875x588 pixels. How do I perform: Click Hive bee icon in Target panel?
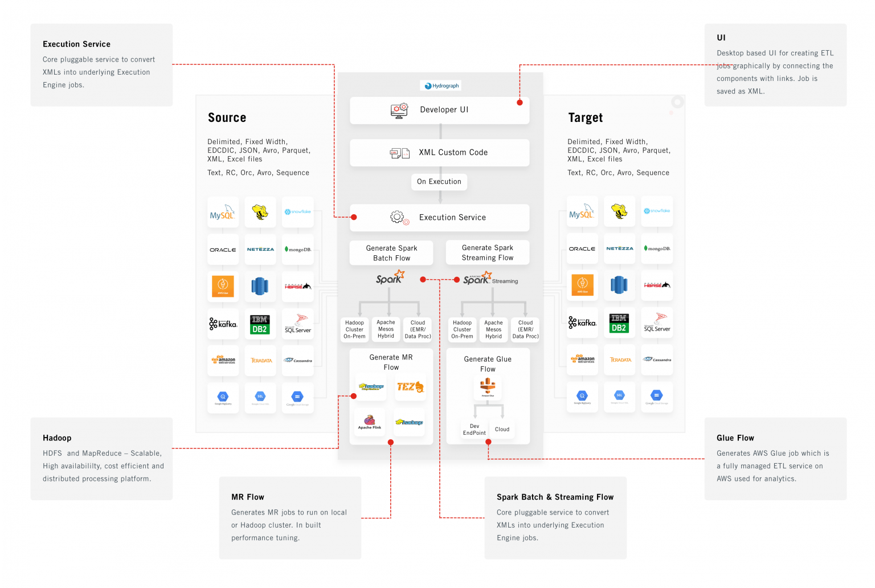coord(620,211)
